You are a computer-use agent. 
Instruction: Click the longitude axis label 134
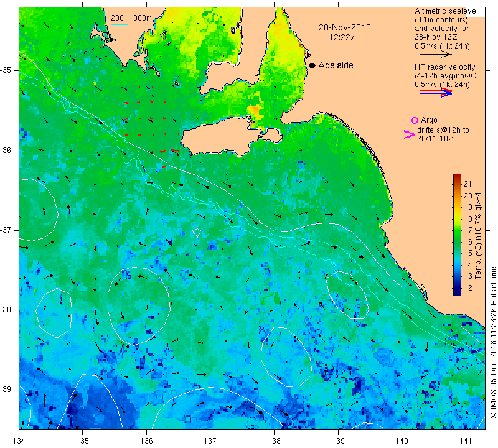[x=19, y=441]
